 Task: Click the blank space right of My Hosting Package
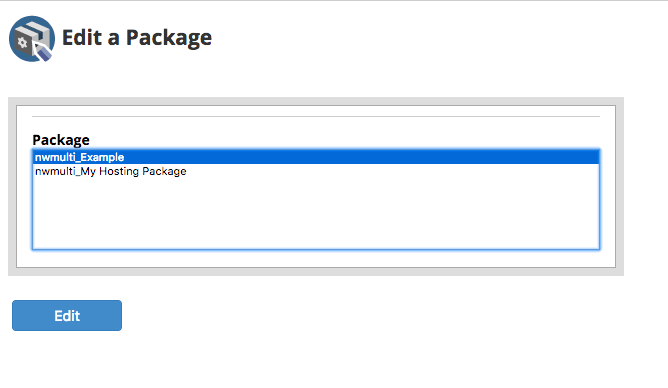coord(392,171)
